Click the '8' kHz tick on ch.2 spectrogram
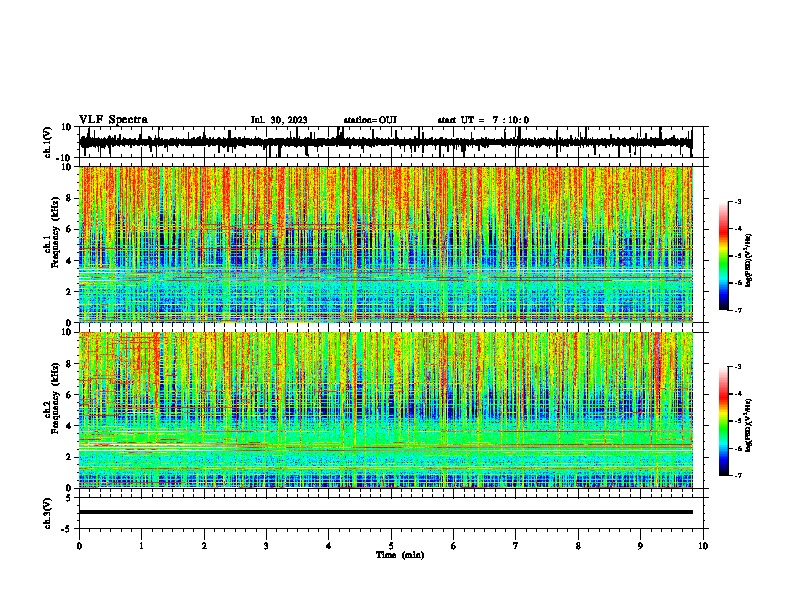 pos(69,364)
